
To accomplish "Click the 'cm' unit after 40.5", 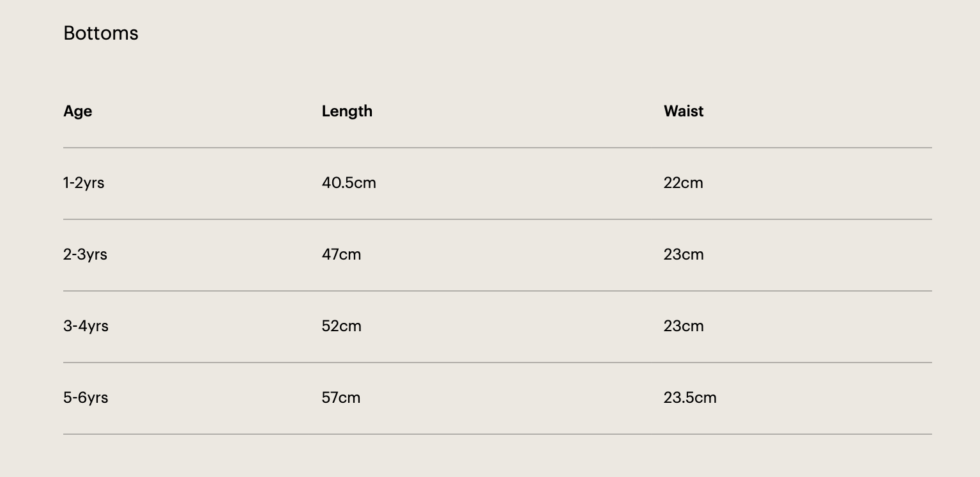I will pos(365,184).
